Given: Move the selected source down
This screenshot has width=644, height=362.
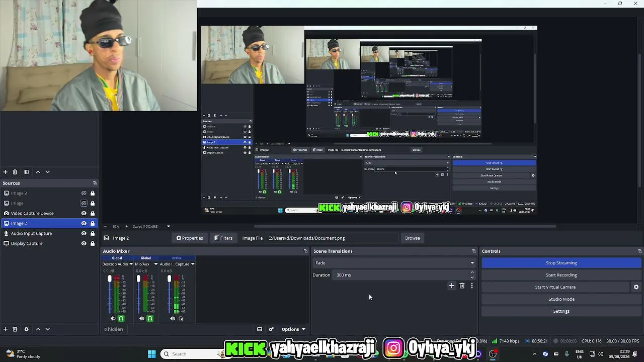Looking at the screenshot, I should pyautogui.click(x=48, y=329).
